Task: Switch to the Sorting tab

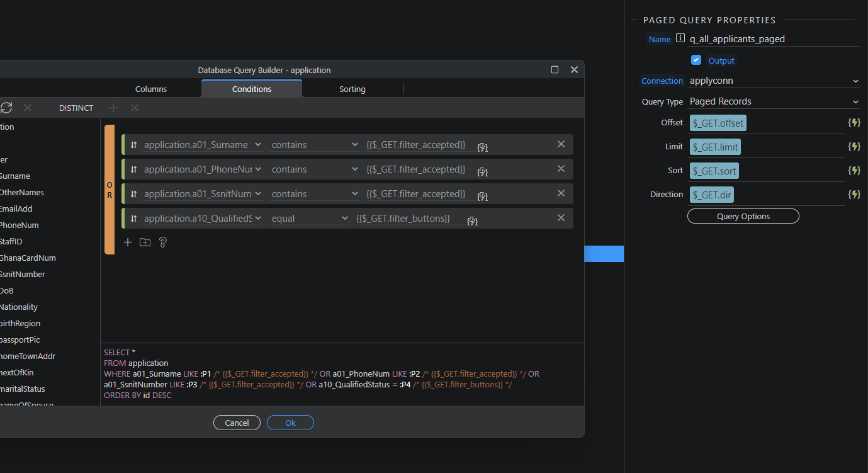Action: 352,89
